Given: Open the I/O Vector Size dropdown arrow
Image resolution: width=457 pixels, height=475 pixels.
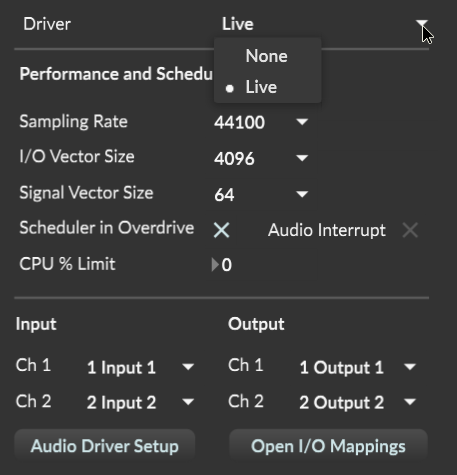Looking at the screenshot, I should coord(302,158).
